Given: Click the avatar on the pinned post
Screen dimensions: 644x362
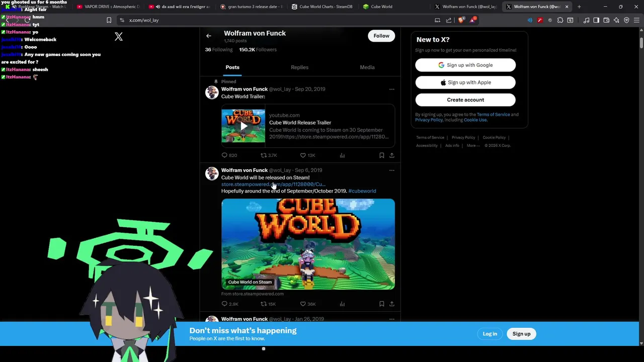Looking at the screenshot, I should [x=212, y=92].
